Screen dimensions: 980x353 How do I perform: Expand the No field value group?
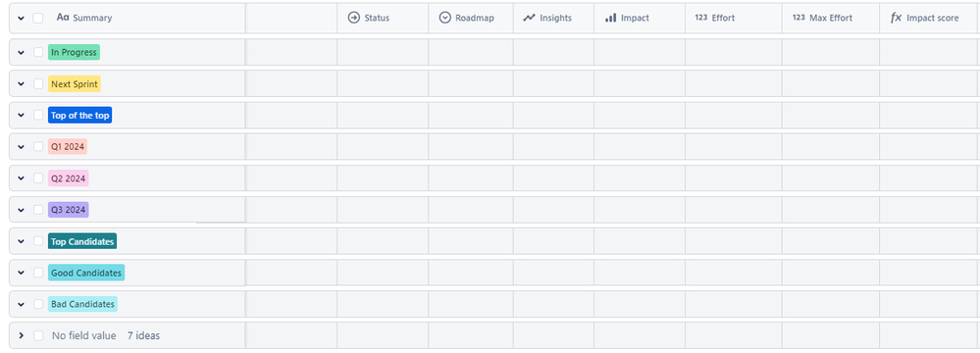tap(22, 335)
